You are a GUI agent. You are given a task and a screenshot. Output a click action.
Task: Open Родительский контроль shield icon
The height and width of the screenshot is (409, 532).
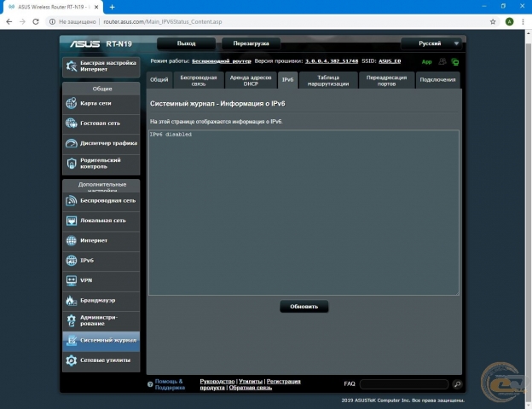pos(72,163)
